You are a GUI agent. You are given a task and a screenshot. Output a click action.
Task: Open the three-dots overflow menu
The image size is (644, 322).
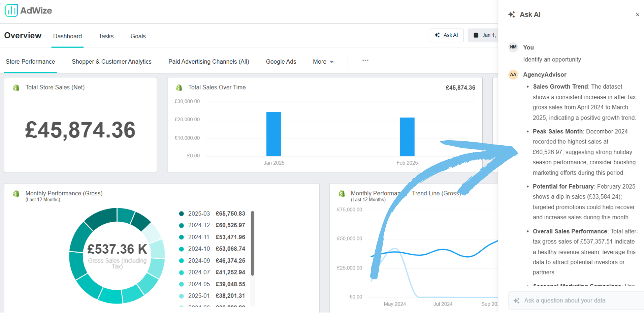click(x=365, y=60)
